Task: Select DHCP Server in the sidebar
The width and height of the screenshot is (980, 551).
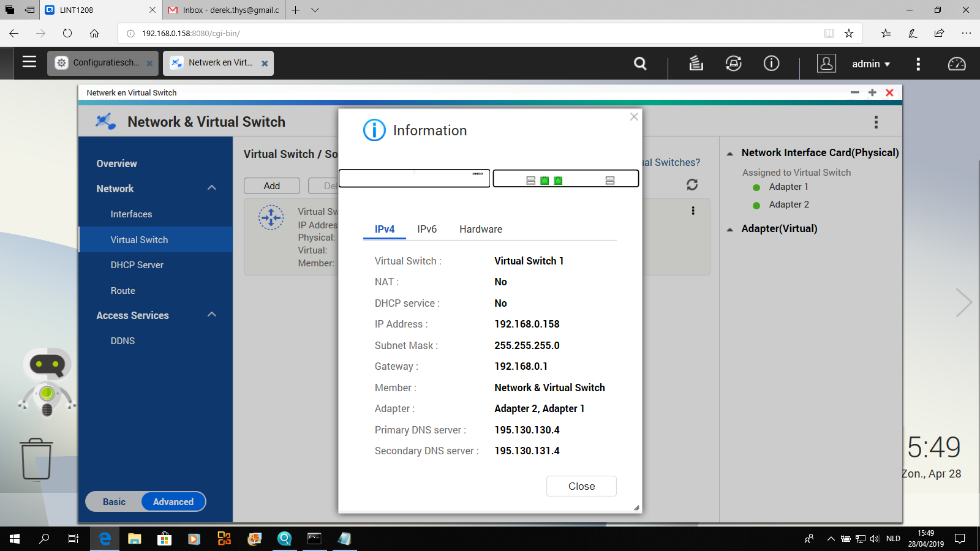Action: [137, 265]
